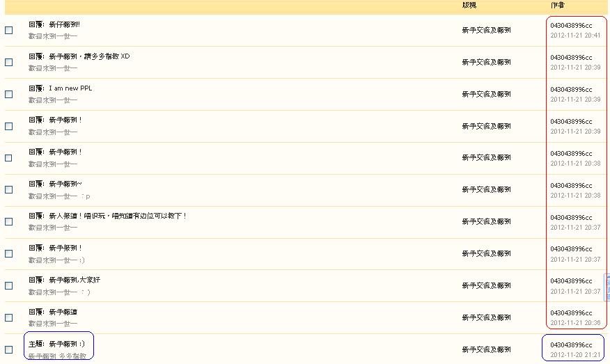Click the excerpt beneath '新仔報到!!' title
The image size is (610, 364).
tap(53, 36)
